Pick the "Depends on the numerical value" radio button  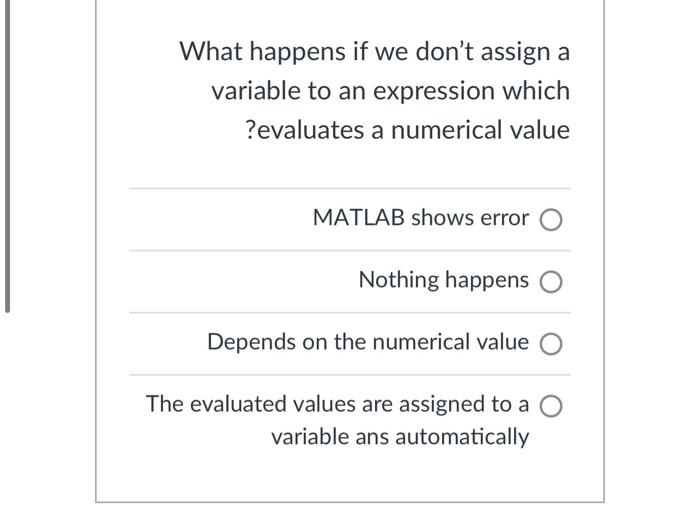pyautogui.click(x=550, y=343)
